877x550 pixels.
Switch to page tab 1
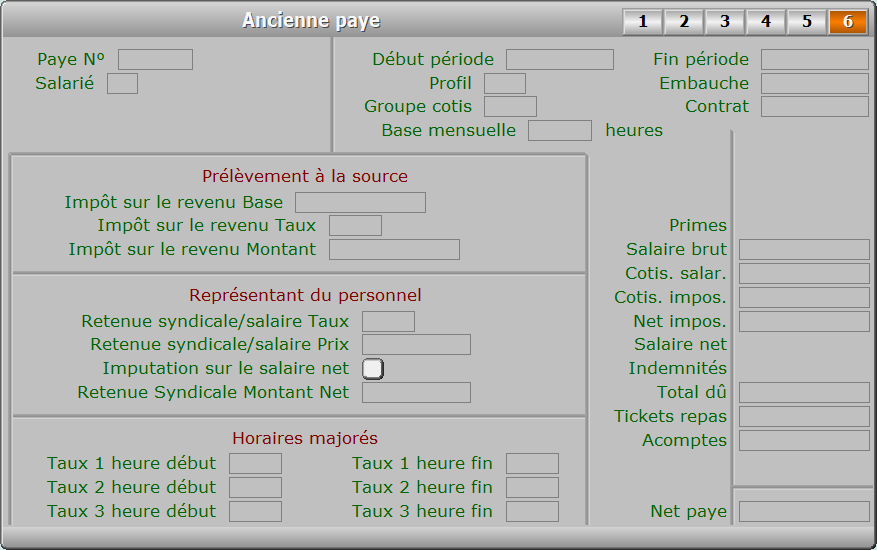click(643, 21)
